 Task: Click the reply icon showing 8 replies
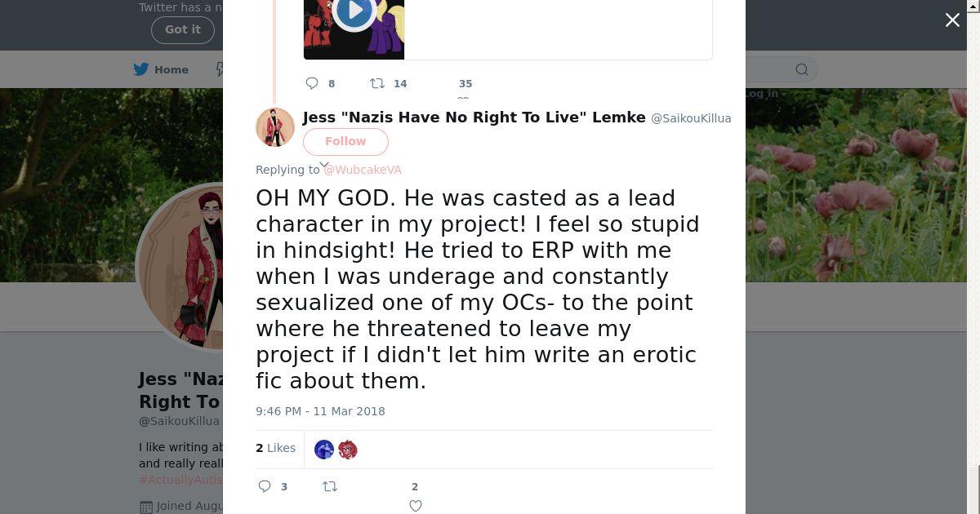(312, 83)
